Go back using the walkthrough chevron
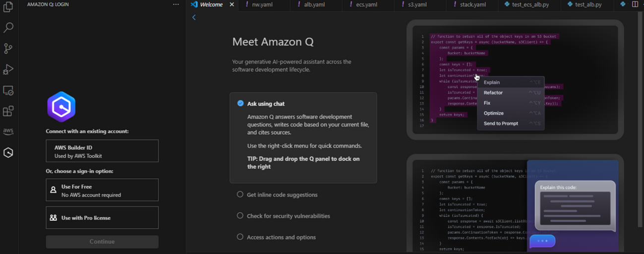This screenshot has height=254, width=644. (x=194, y=17)
